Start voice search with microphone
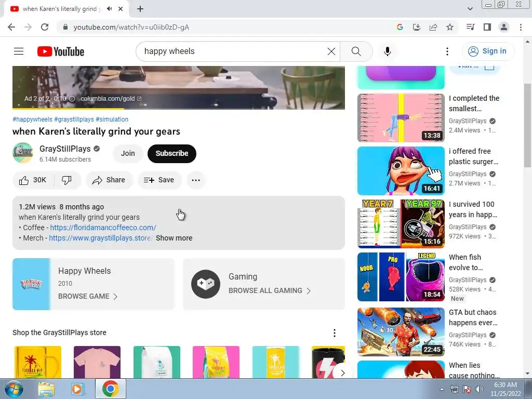The image size is (532, 399). (x=388, y=51)
